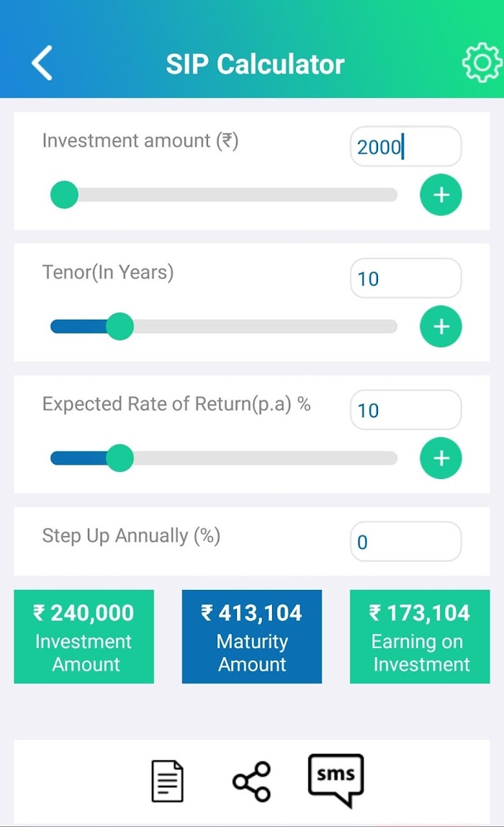The width and height of the screenshot is (504, 827).
Task: Increase expected return rate with plus button
Action: pyautogui.click(x=441, y=458)
